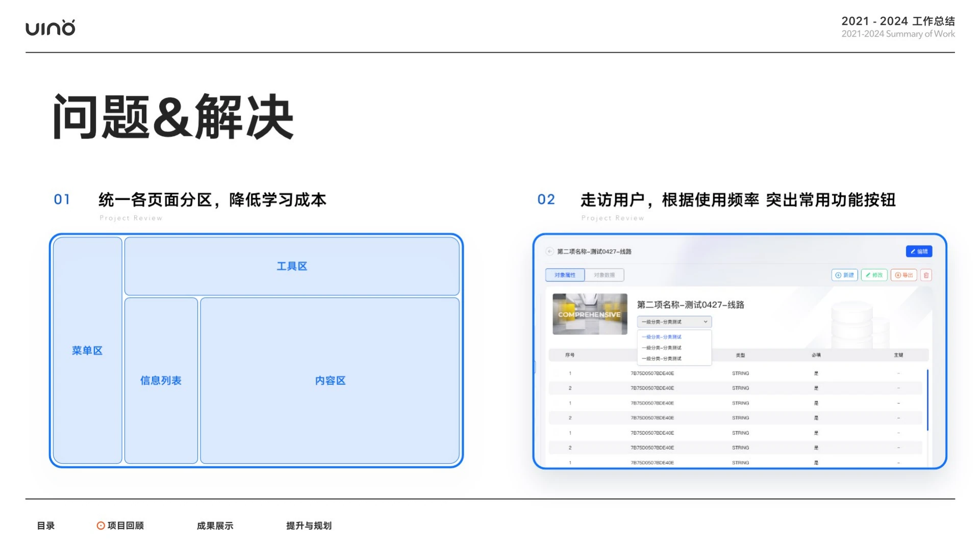Viewport: 980px width, 551px height.
Task: Click the large 第二项名称-测试0427-线路 title beside the thumbnail
Action: (x=690, y=305)
